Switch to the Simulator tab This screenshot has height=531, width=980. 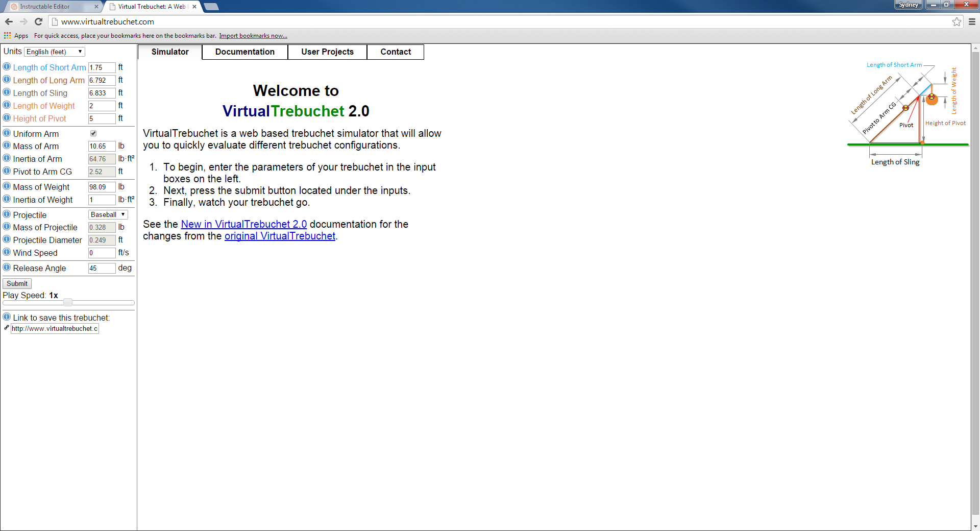click(x=170, y=52)
